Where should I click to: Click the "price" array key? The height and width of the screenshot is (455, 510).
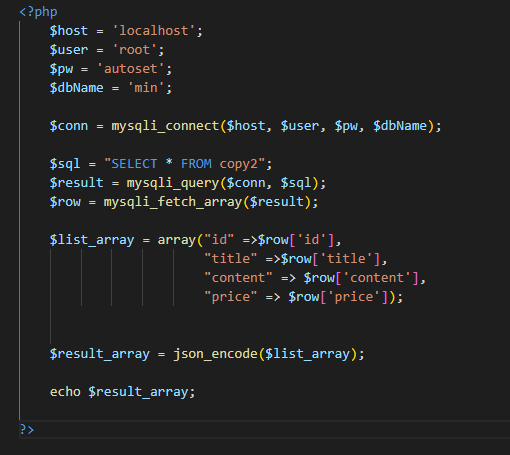click(231, 297)
